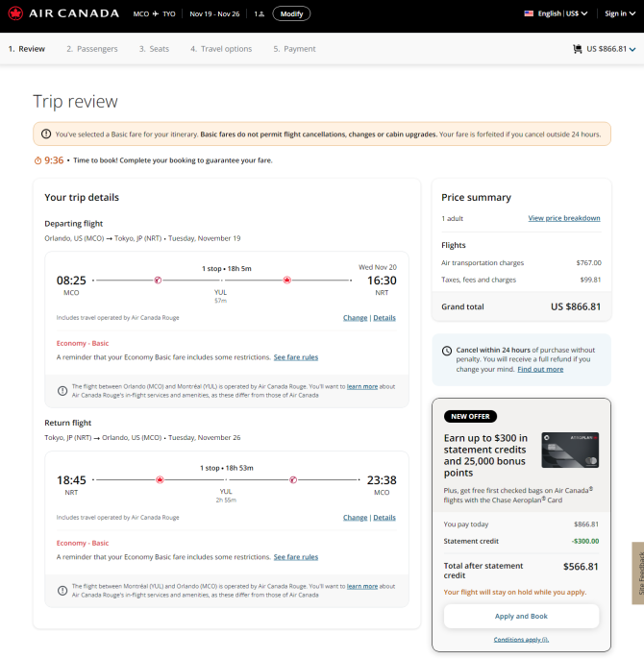644x659 pixels.
Task: Click the Trip review page heading
Action: (x=75, y=101)
